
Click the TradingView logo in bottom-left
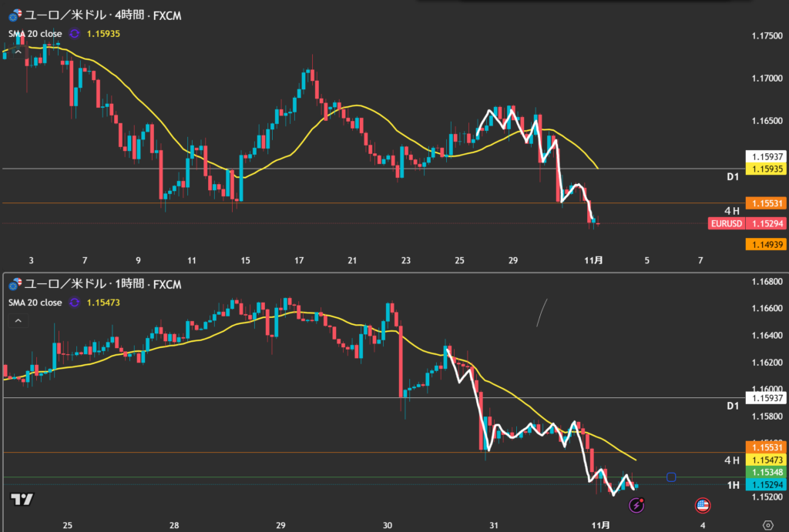pyautogui.click(x=22, y=499)
